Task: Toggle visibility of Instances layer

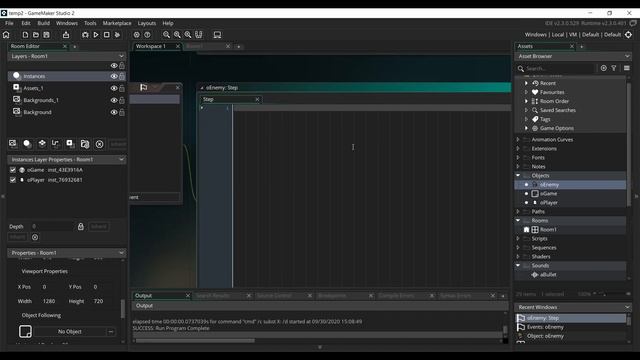Action: [x=114, y=76]
